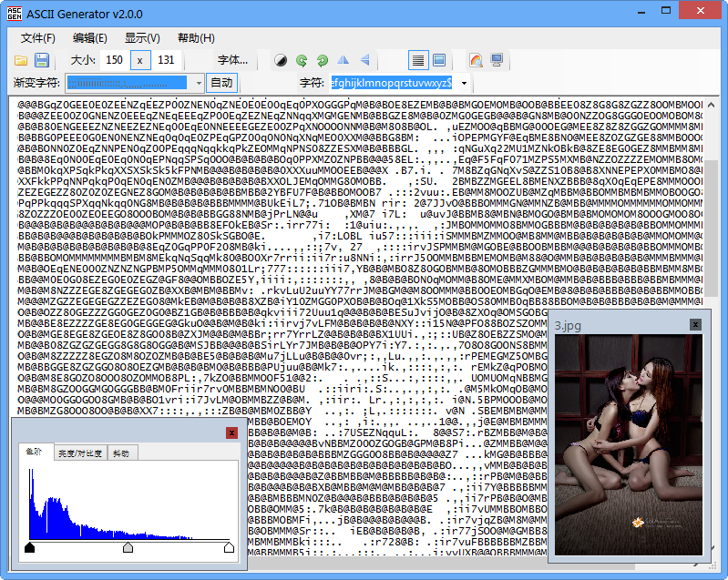Flip the image horizontally
The width and height of the screenshot is (728, 580).
pyautogui.click(x=343, y=60)
